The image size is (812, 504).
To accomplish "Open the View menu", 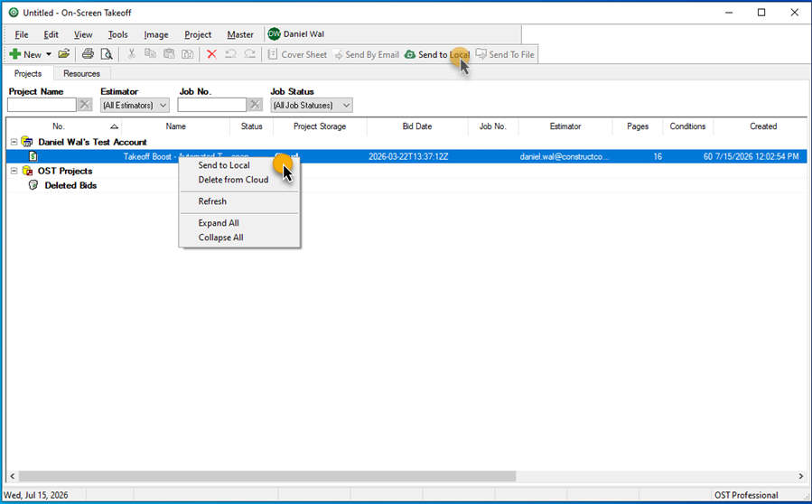I will tap(83, 34).
